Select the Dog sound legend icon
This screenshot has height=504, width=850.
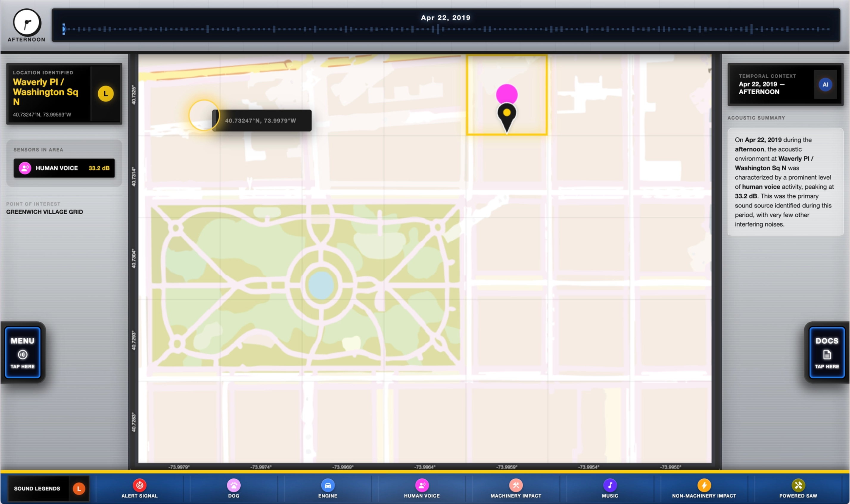click(233, 485)
